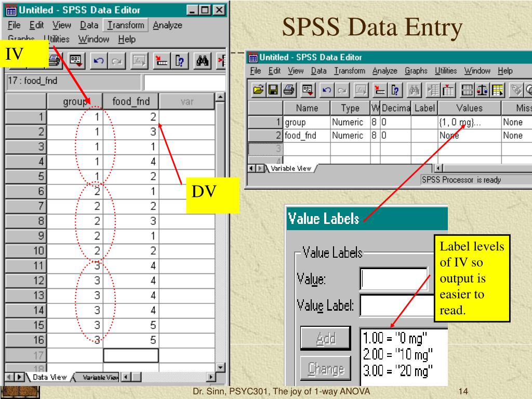Click Undo arrow in left Data Editor toolbar
This screenshot has height=399, width=532.
[99, 61]
